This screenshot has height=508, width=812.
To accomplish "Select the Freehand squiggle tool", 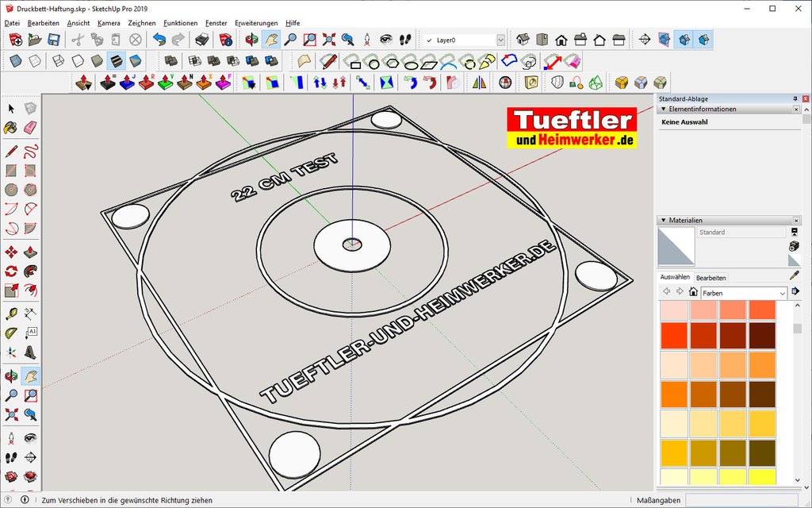I will coord(30,152).
